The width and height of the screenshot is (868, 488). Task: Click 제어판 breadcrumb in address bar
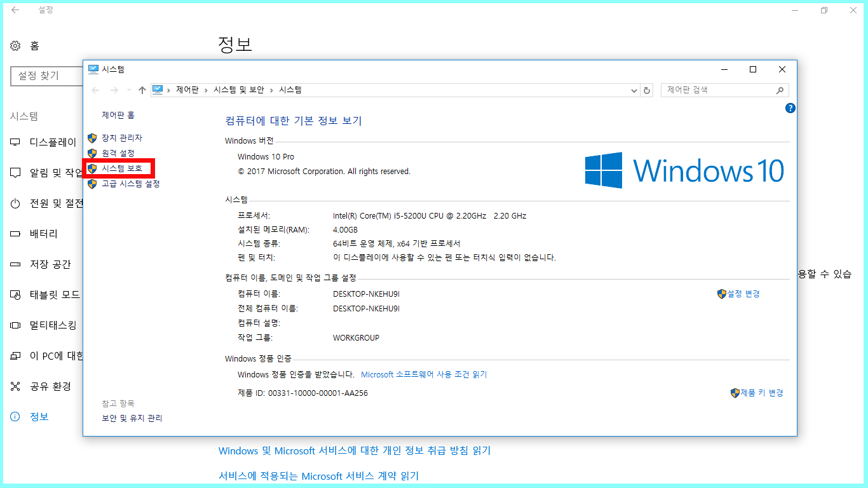pos(187,90)
